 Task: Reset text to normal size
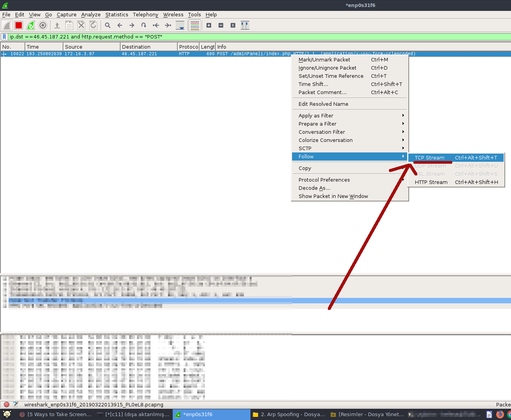pyautogui.click(x=233, y=26)
